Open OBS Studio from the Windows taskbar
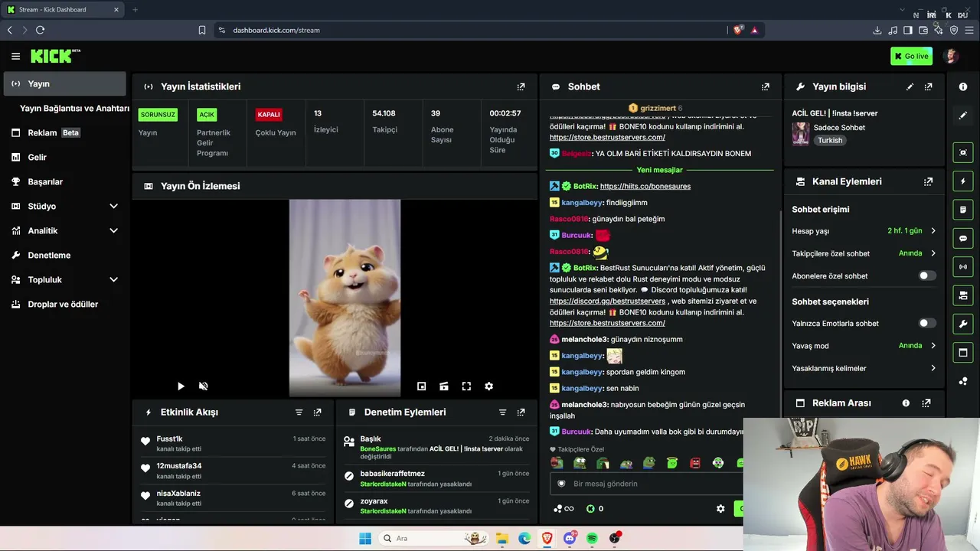The width and height of the screenshot is (980, 551). (x=615, y=538)
